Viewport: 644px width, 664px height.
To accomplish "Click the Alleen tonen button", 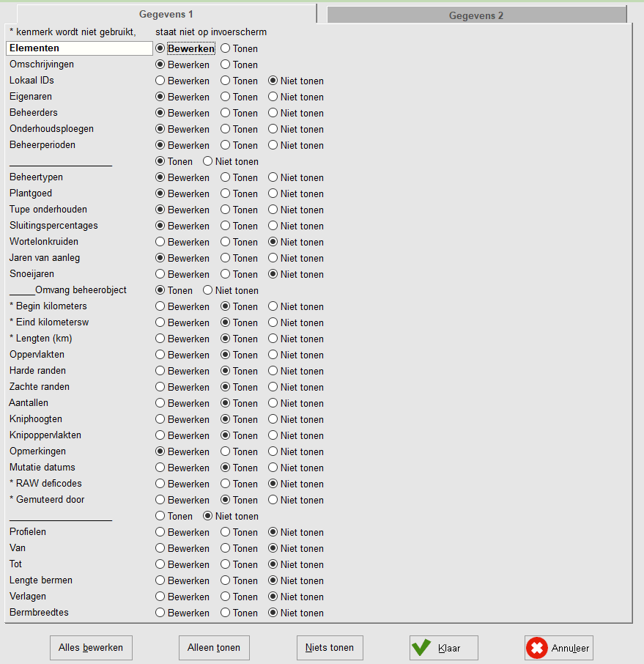I will [214, 647].
